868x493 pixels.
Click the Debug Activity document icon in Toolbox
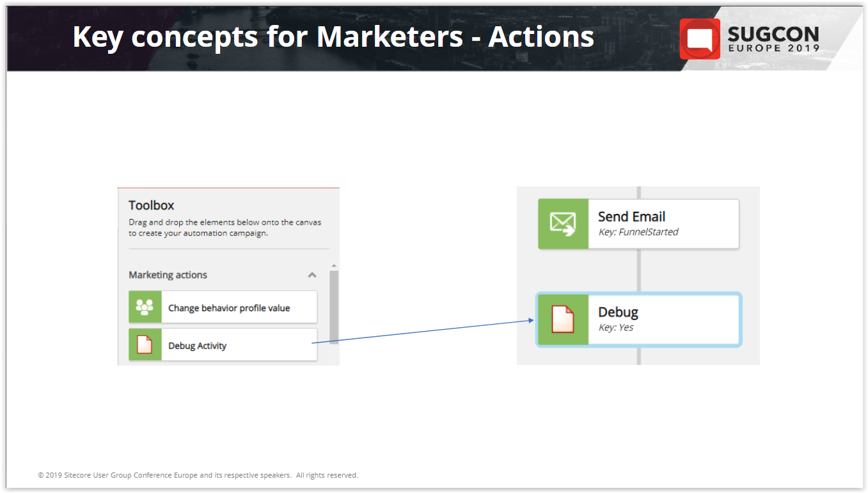click(x=145, y=345)
